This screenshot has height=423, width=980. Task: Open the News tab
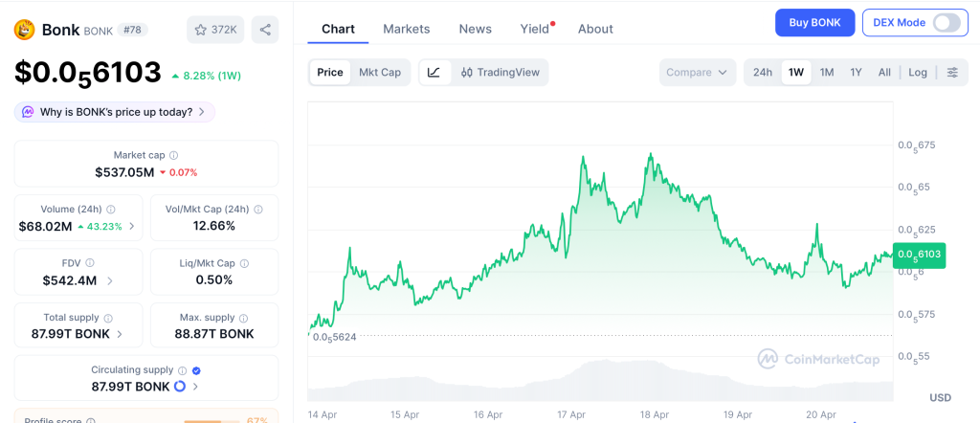coord(475,29)
